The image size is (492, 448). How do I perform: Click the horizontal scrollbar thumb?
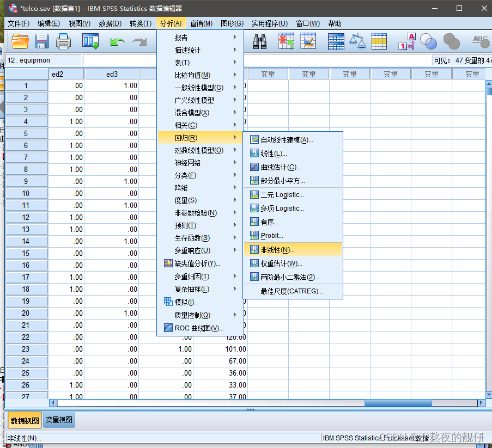(398, 403)
